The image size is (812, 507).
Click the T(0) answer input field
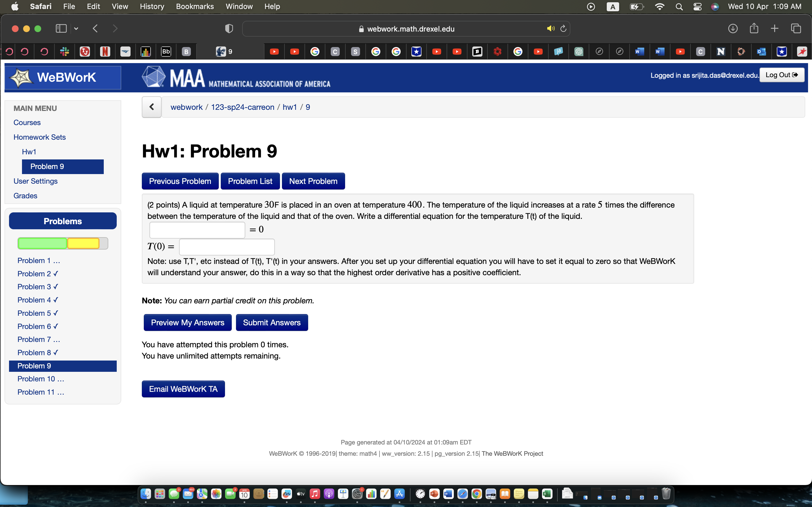pos(227,247)
